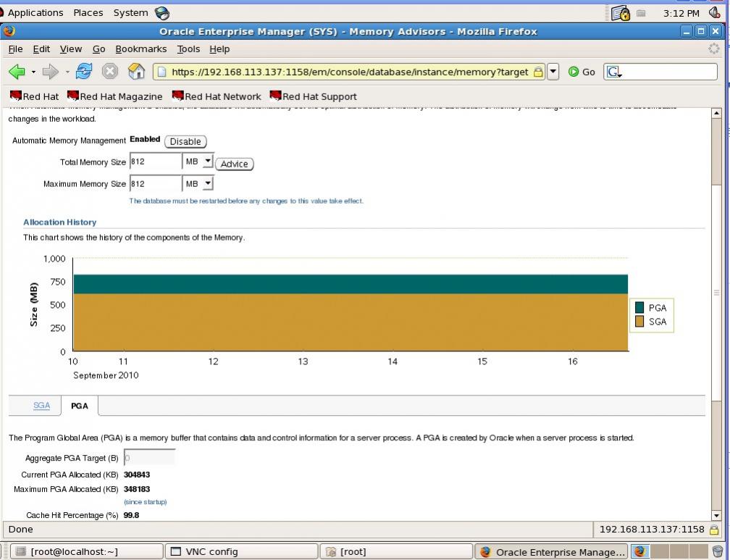Click the Forward arrow button
The height and width of the screenshot is (560, 730).
point(50,72)
